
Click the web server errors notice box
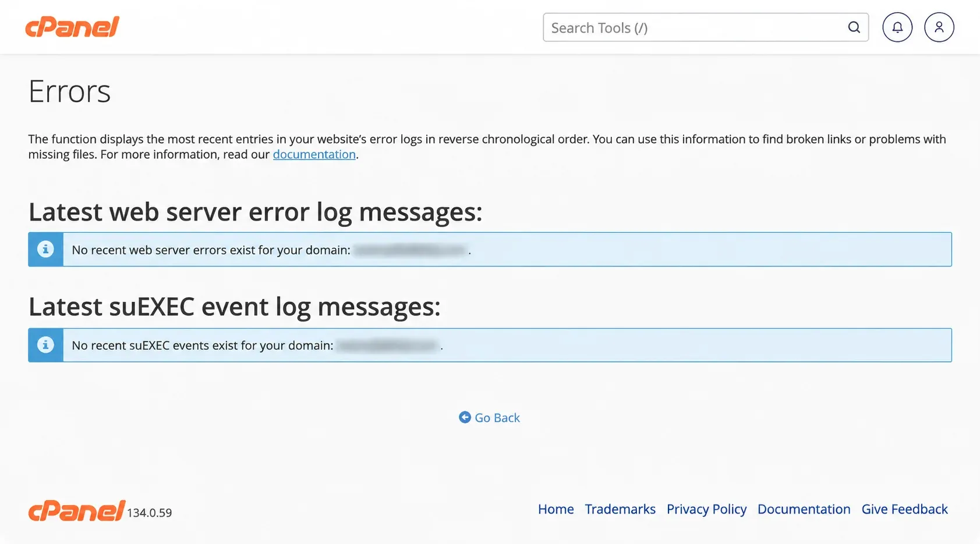(490, 249)
